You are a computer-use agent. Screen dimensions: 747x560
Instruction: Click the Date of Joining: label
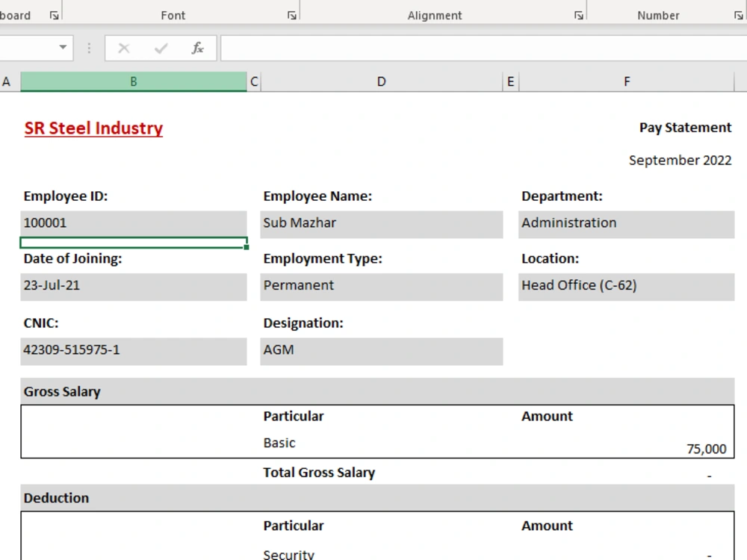[x=72, y=258]
